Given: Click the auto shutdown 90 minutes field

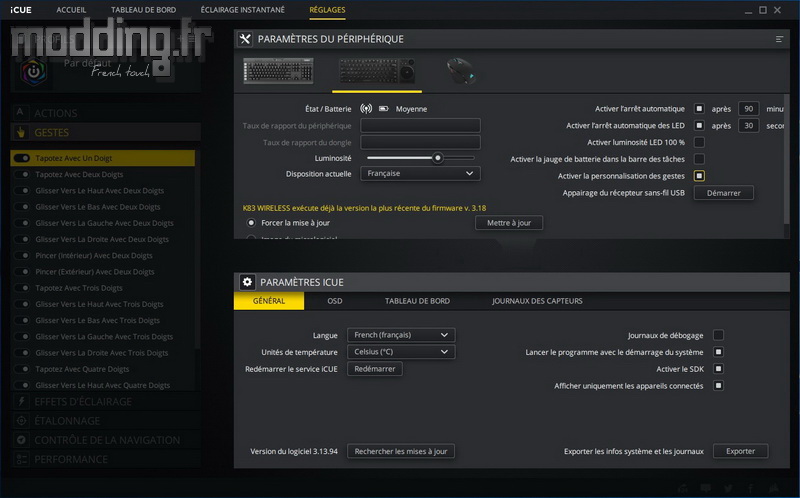Looking at the screenshot, I should [x=748, y=109].
